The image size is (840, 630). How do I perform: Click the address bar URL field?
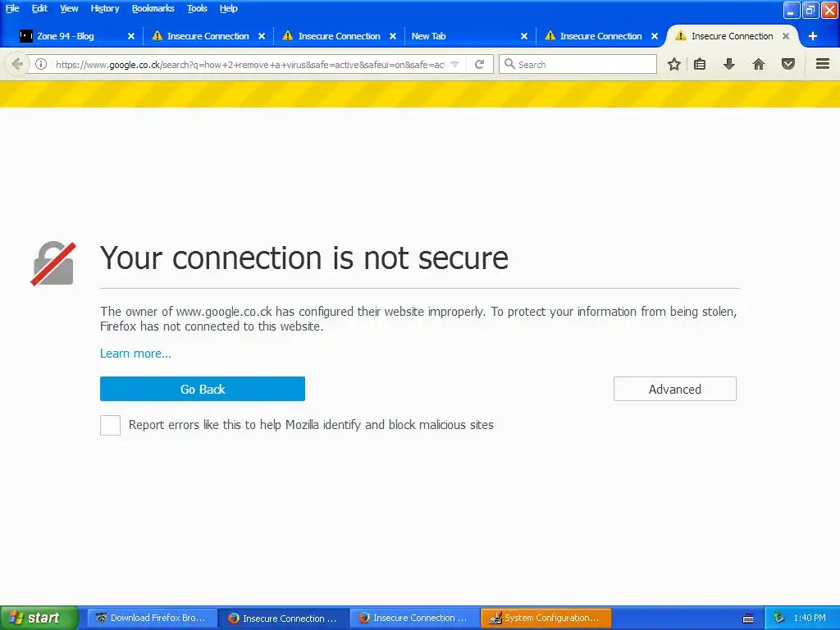pos(249,64)
